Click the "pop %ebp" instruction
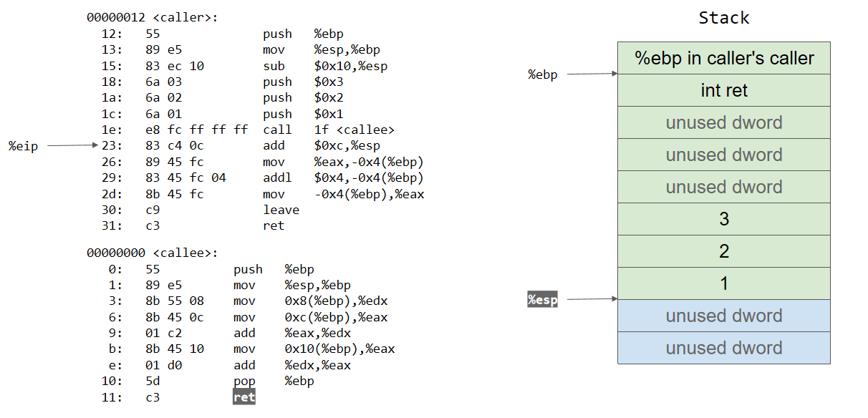This screenshot has width=868, height=418. coord(274,381)
